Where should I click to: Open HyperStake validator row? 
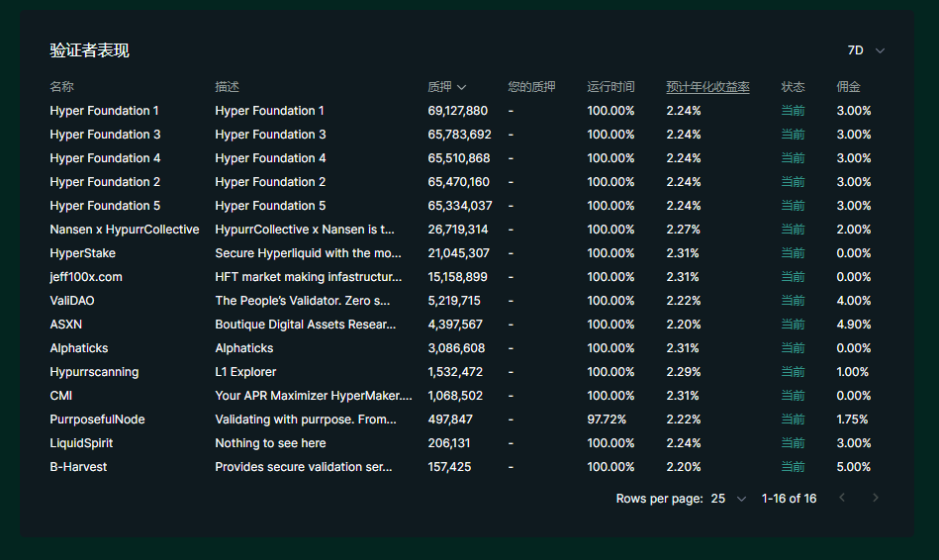[82, 253]
